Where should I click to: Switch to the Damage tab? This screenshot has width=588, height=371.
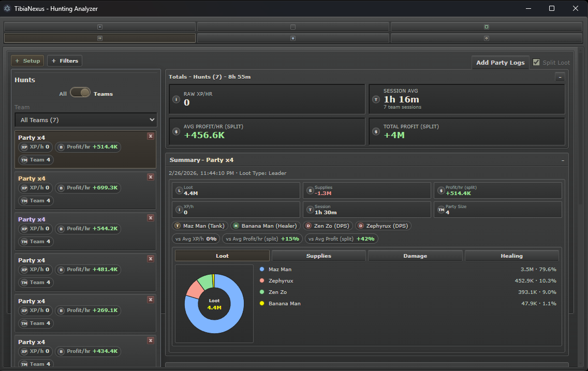click(415, 255)
